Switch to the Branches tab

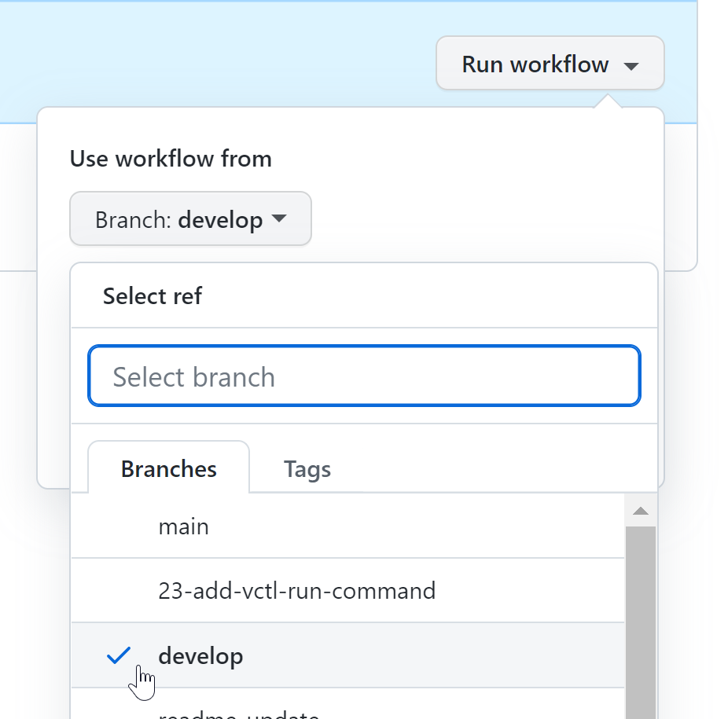coord(168,468)
